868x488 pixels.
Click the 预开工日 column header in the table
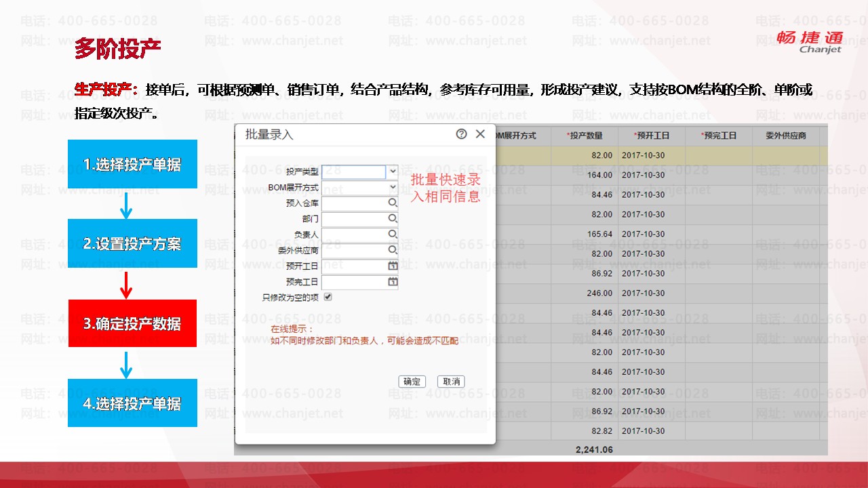(x=651, y=136)
